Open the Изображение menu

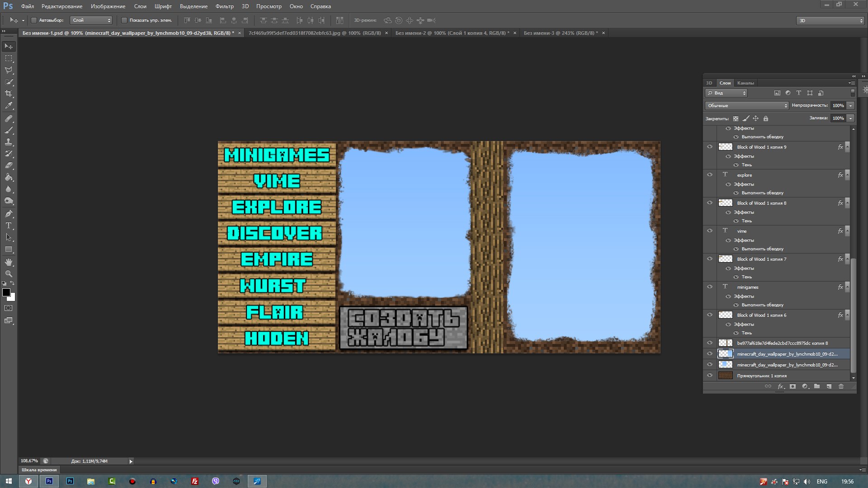pyautogui.click(x=108, y=6)
